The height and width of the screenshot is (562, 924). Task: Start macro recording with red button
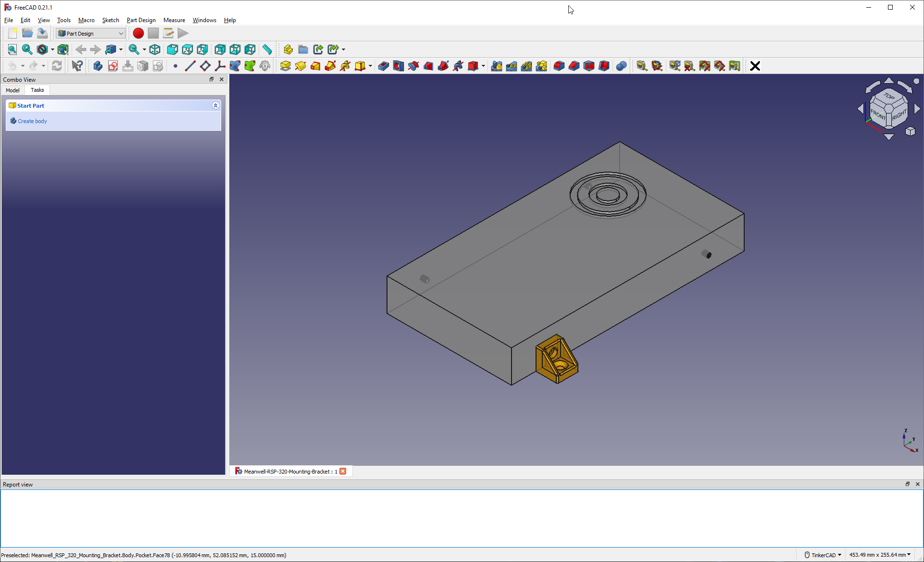click(x=138, y=33)
